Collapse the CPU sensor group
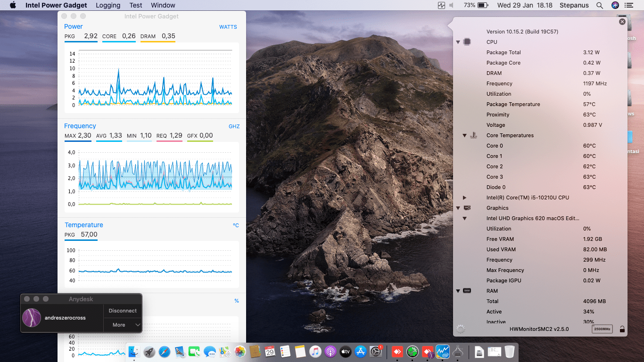This screenshot has width=644, height=362. (x=458, y=42)
